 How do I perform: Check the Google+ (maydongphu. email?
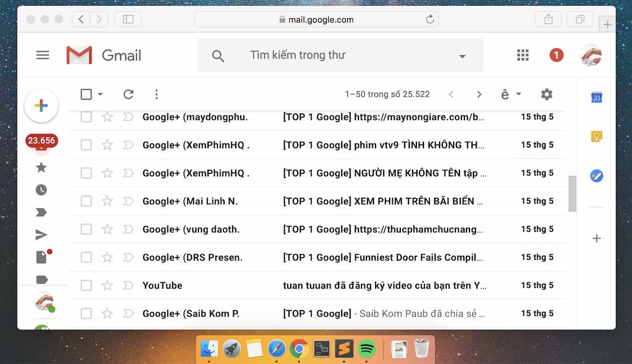coord(86,117)
